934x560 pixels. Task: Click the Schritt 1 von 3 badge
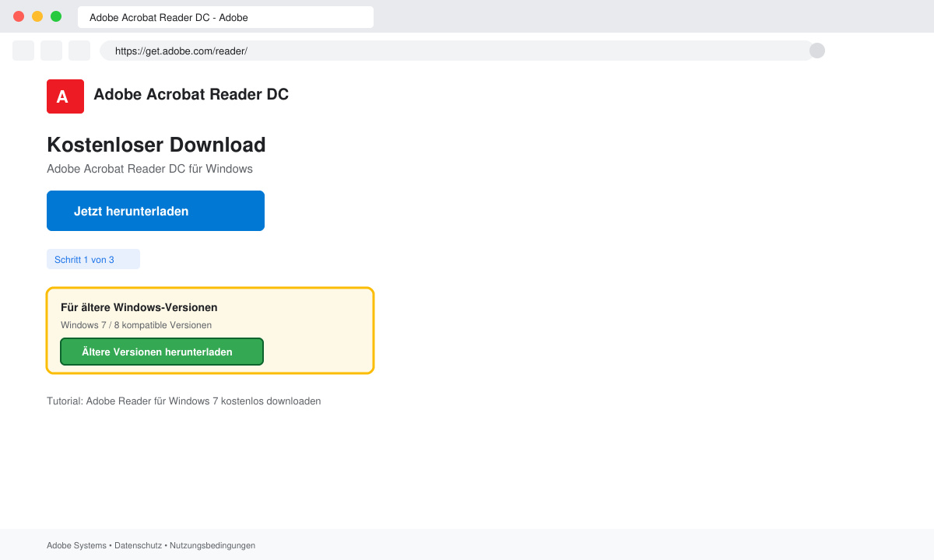point(93,259)
